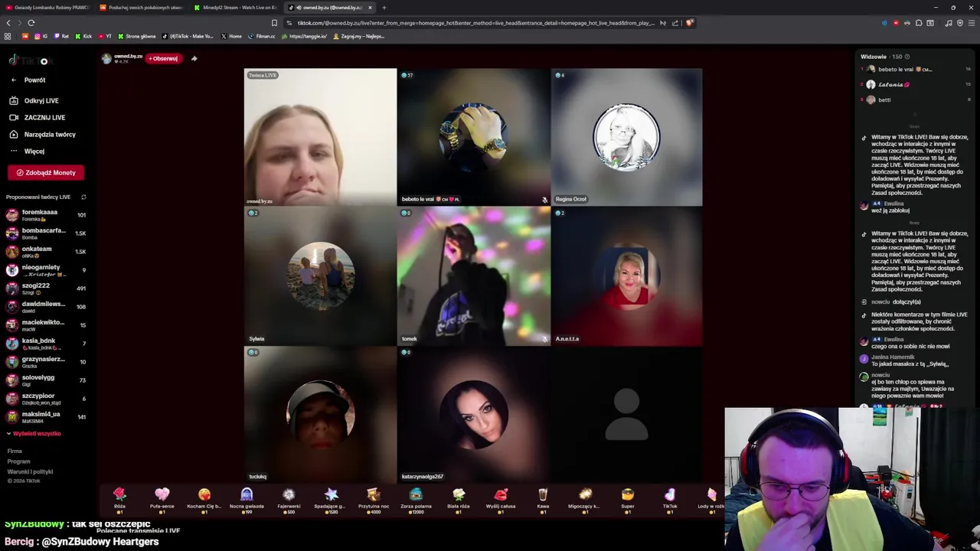
Task: Click the browser address bar URL
Action: point(475,23)
